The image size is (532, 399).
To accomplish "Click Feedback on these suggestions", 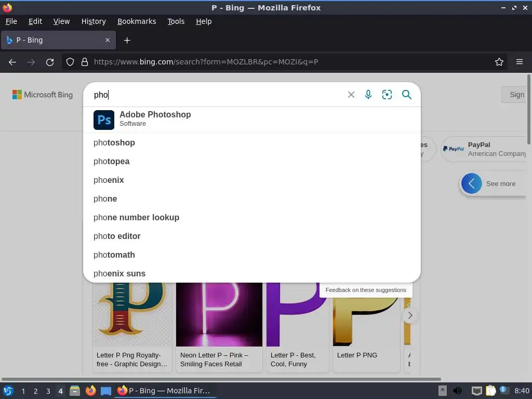I will tap(366, 290).
